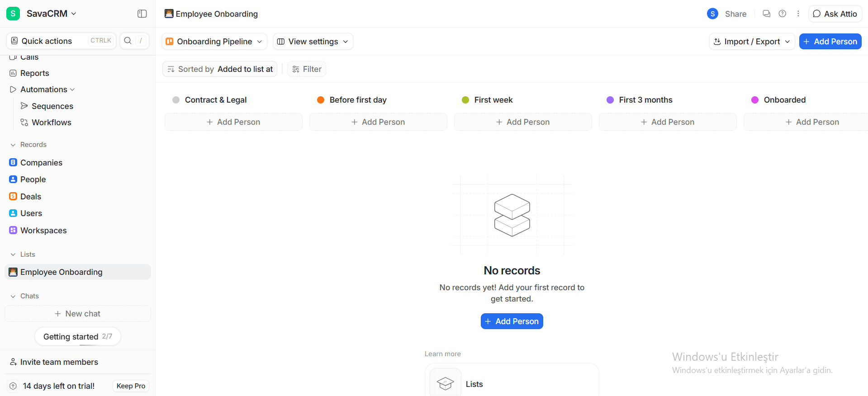Open Getting started 2/7 checklist

pos(78,336)
